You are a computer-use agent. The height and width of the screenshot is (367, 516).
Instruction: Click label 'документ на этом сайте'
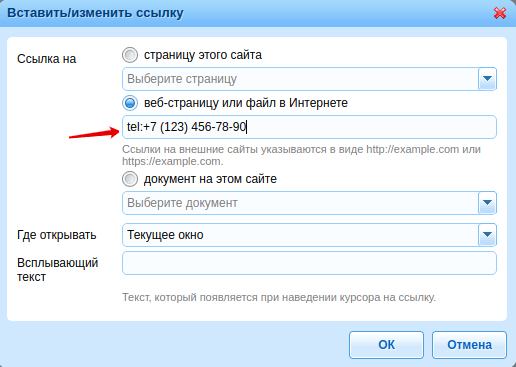point(210,179)
